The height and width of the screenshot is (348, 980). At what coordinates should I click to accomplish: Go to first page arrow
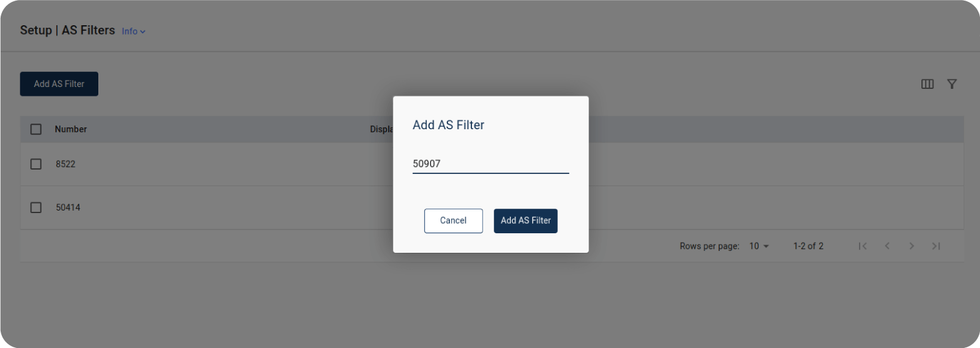[x=863, y=246]
